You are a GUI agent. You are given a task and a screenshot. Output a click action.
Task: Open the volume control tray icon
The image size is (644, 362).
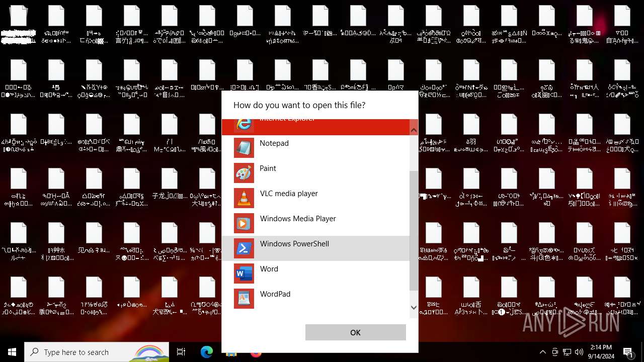click(x=579, y=352)
